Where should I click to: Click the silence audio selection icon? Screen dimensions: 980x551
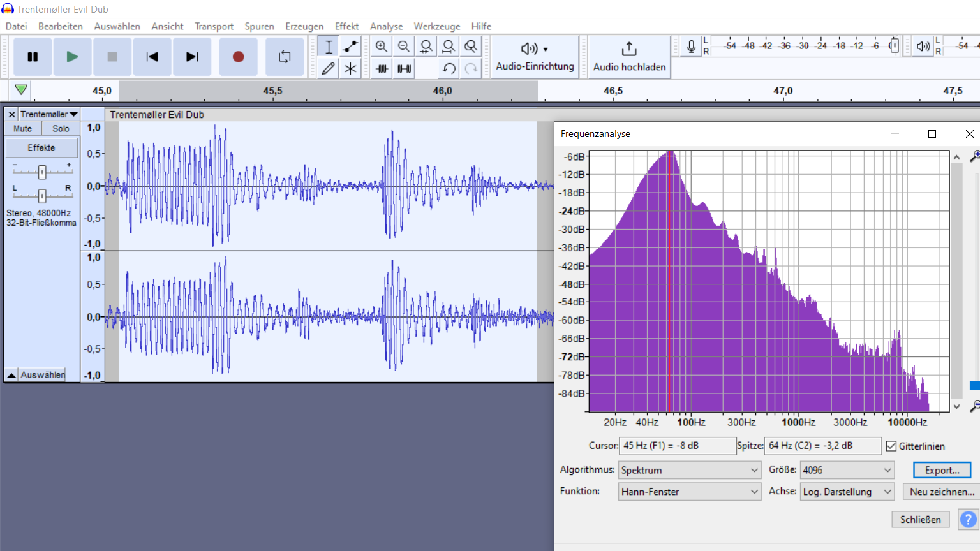(404, 68)
